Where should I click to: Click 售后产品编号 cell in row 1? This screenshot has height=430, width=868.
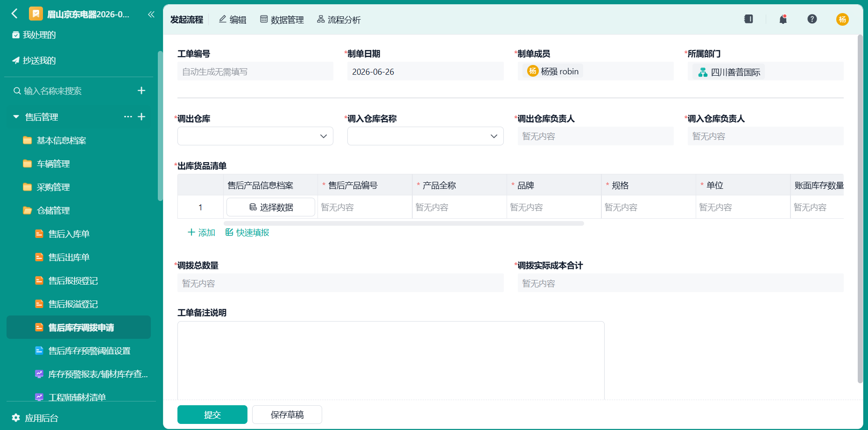click(365, 207)
